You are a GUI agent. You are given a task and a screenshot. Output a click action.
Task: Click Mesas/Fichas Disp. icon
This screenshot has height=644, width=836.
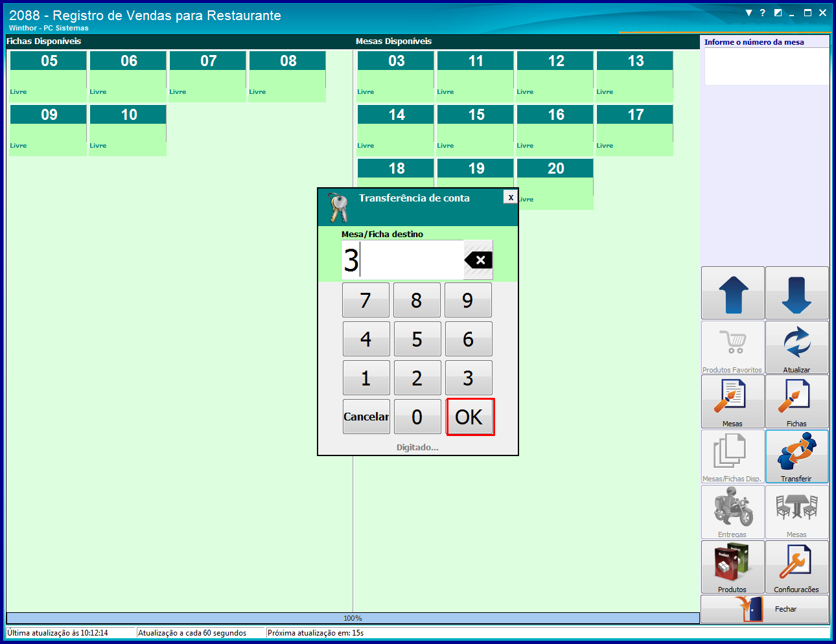point(733,457)
